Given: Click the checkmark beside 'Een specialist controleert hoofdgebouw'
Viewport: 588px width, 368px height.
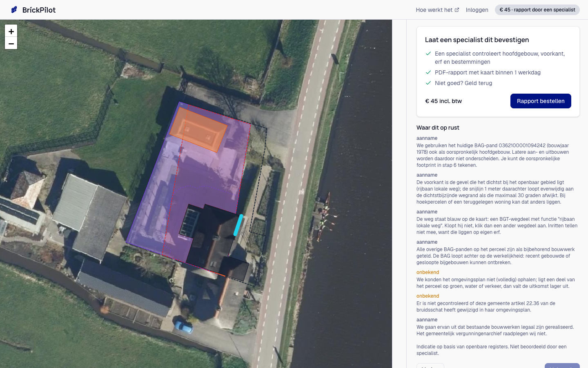Looking at the screenshot, I should [428, 54].
